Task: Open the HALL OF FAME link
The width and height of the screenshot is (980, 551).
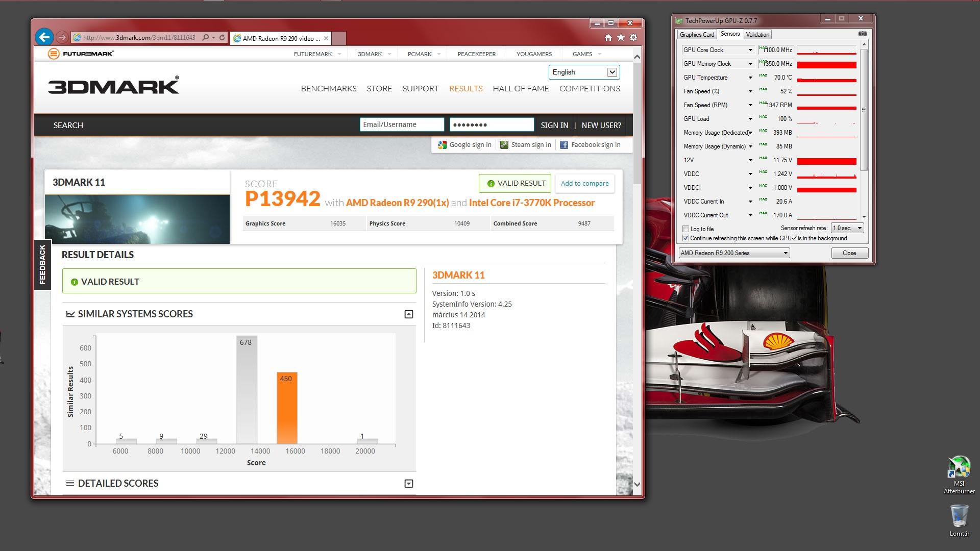Action: click(x=521, y=88)
